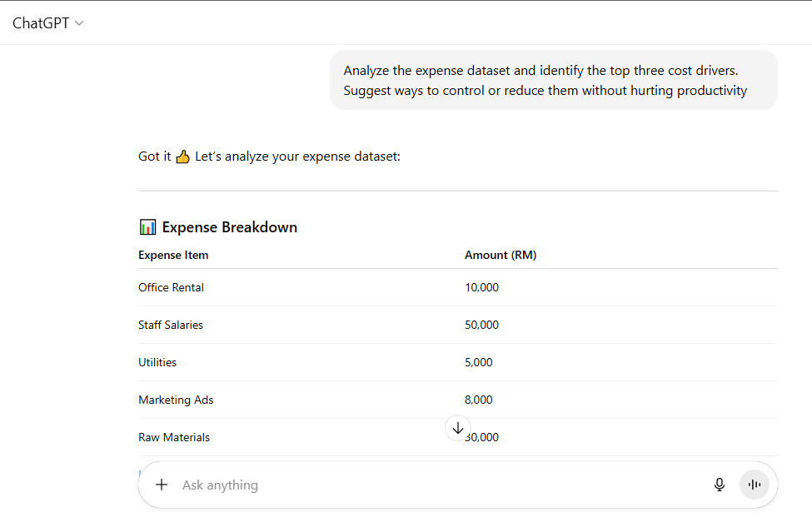Click the "Marketing Ads" row label

click(x=176, y=400)
